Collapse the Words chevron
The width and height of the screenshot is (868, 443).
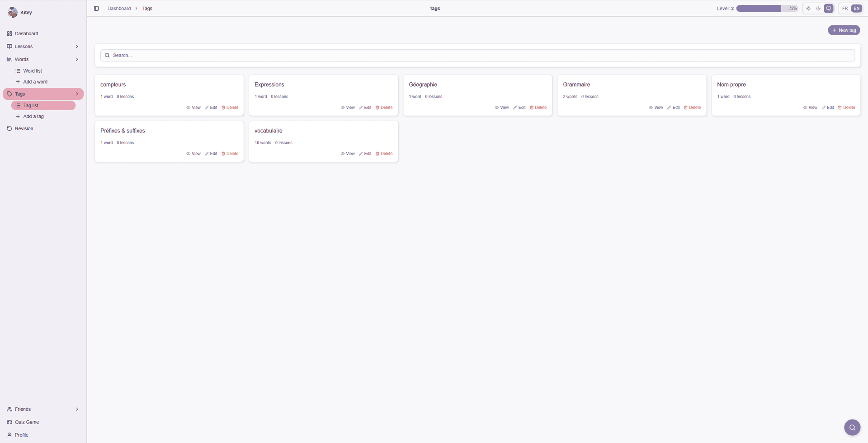click(x=77, y=59)
